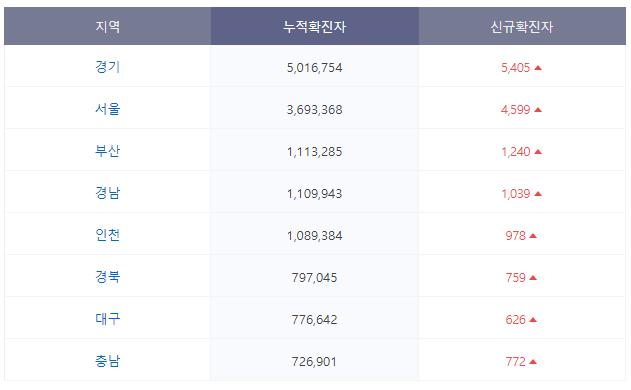
Task: Click red up arrow beside 626
Action: pos(533,320)
